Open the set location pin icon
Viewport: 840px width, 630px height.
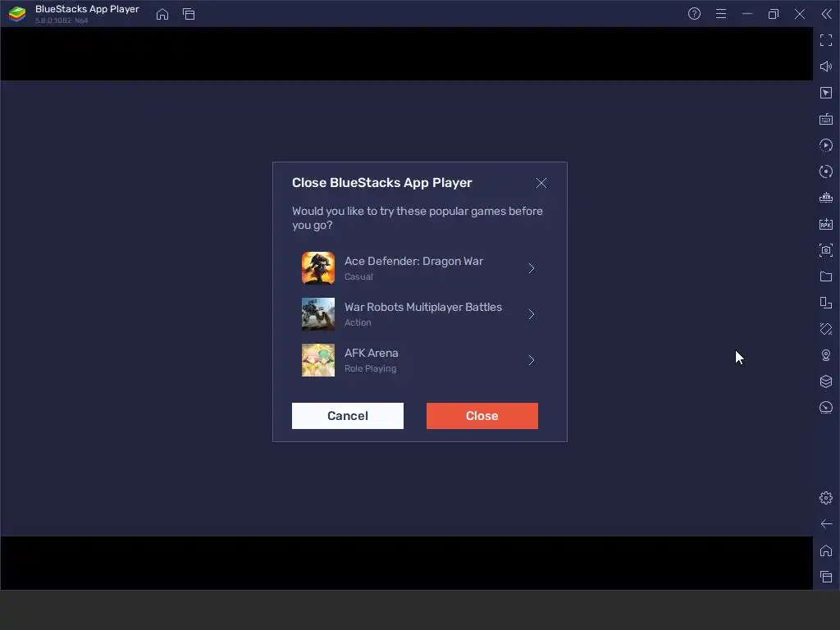[826, 355]
